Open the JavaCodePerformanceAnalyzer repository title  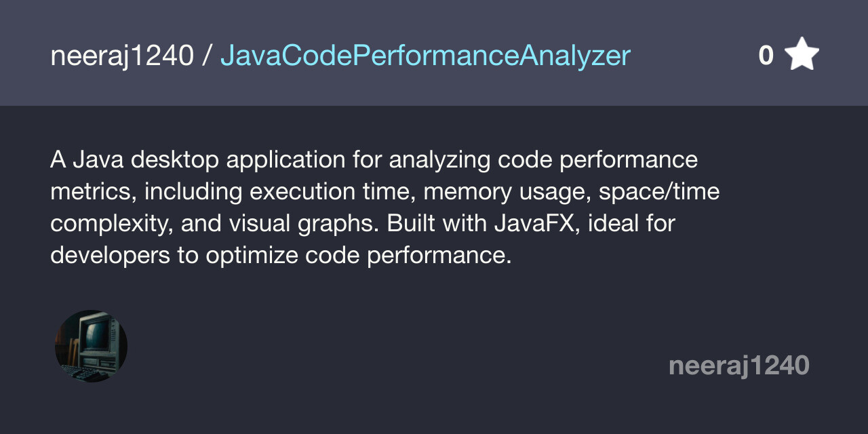tap(425, 56)
